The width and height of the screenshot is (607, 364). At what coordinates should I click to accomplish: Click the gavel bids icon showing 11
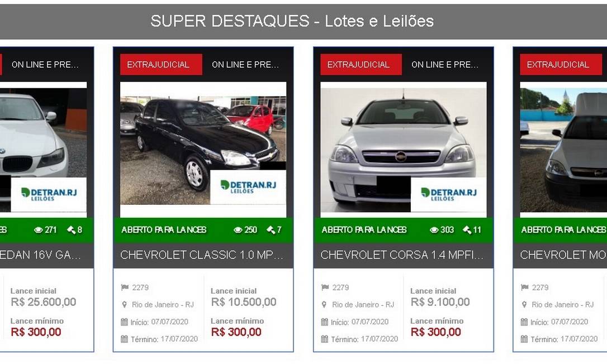[467, 230]
